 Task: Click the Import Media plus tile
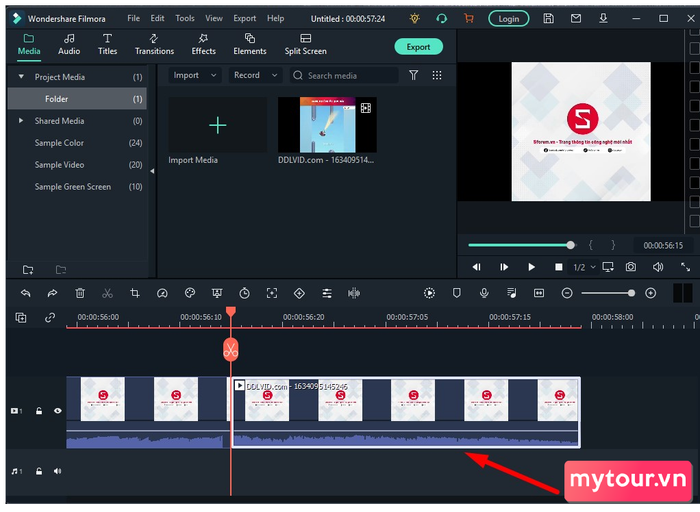[217, 125]
